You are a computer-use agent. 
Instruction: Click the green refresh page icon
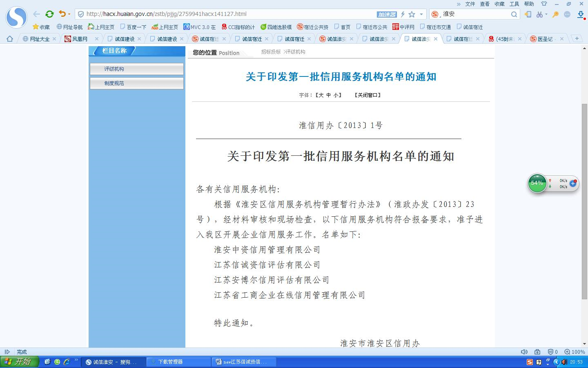(49, 14)
